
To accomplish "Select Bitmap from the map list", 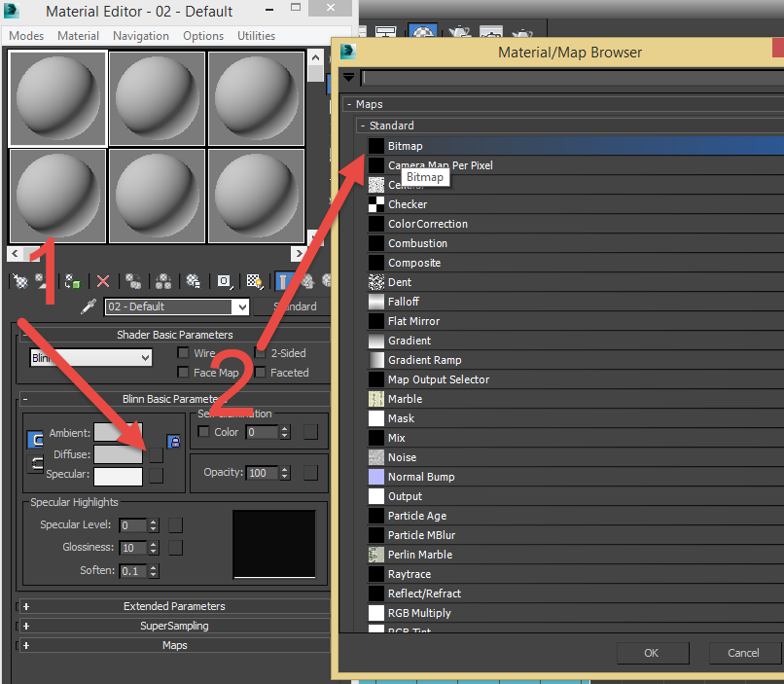I will tap(575, 146).
